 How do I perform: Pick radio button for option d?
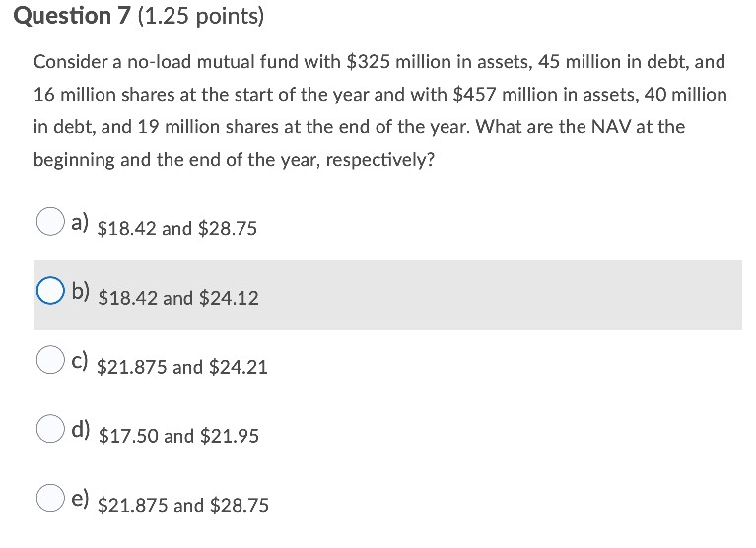point(50,428)
